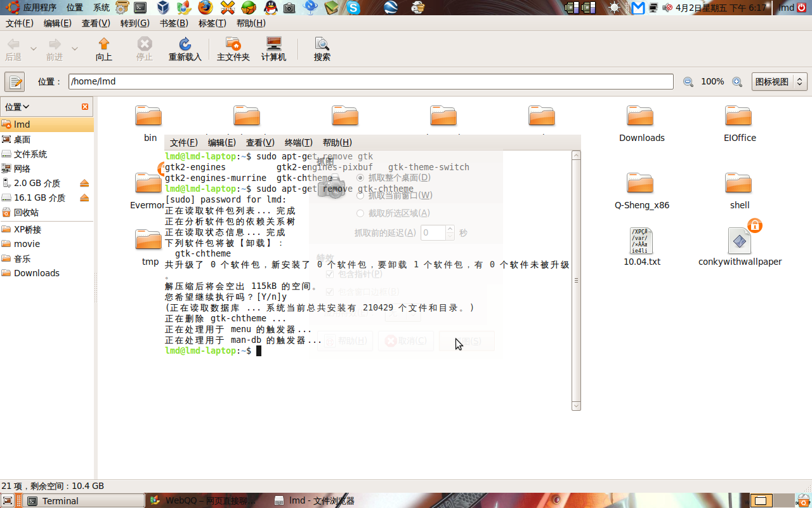Select 桌面 in the sidebar
The height and width of the screenshot is (508, 812).
(x=47, y=139)
